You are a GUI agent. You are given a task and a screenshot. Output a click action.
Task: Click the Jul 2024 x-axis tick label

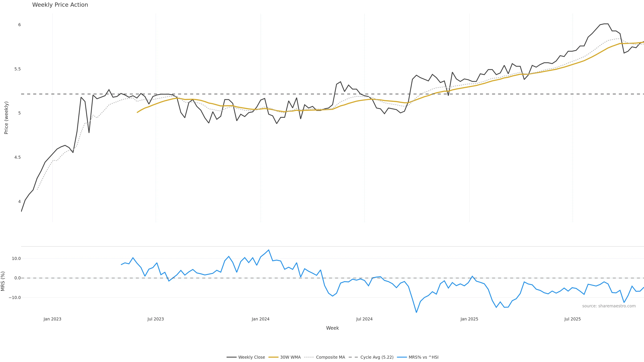364,319
